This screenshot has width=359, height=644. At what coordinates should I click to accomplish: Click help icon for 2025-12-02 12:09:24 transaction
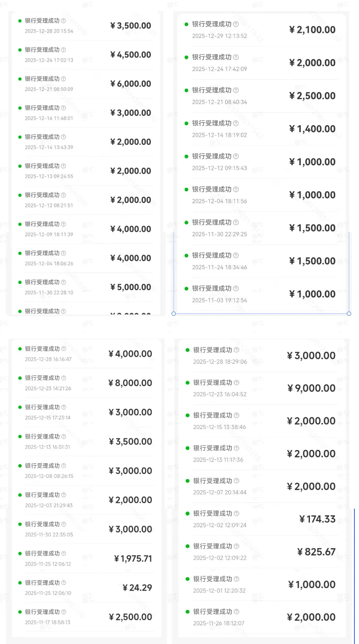pos(237,514)
